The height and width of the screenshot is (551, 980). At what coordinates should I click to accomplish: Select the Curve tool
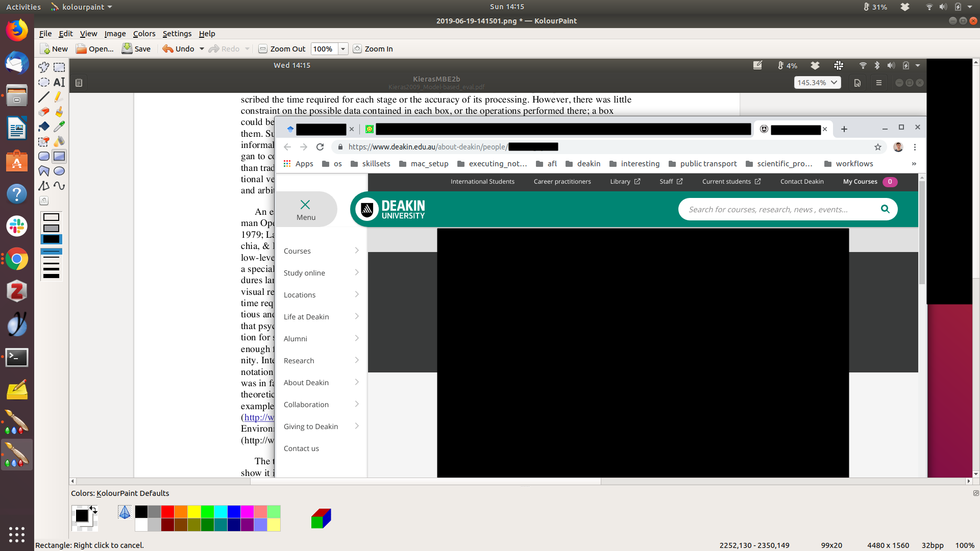[x=59, y=186]
